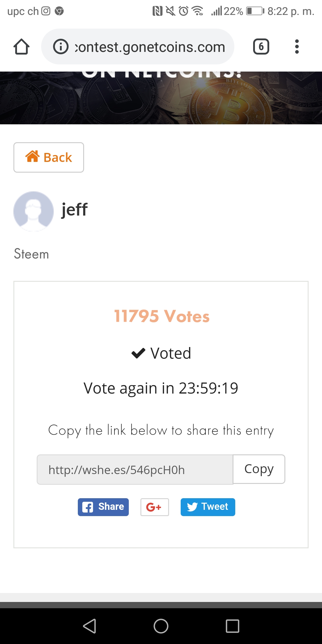This screenshot has width=322, height=644.
Task: Tap the Netcoins banner image
Action: pyautogui.click(x=161, y=98)
